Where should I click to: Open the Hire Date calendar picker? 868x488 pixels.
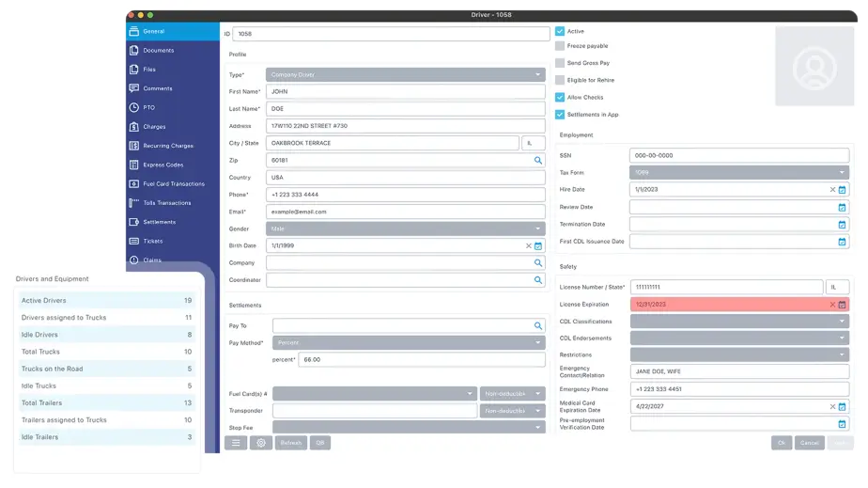(x=843, y=190)
